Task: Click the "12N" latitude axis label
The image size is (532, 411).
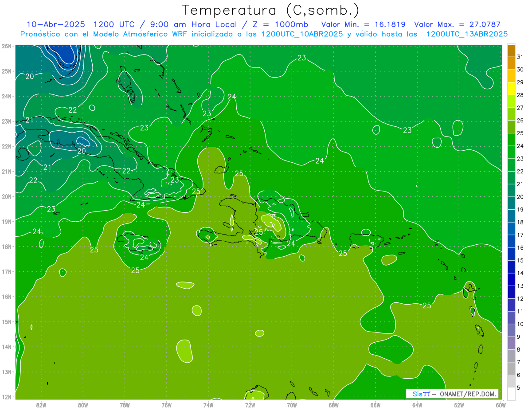Action: (7, 397)
